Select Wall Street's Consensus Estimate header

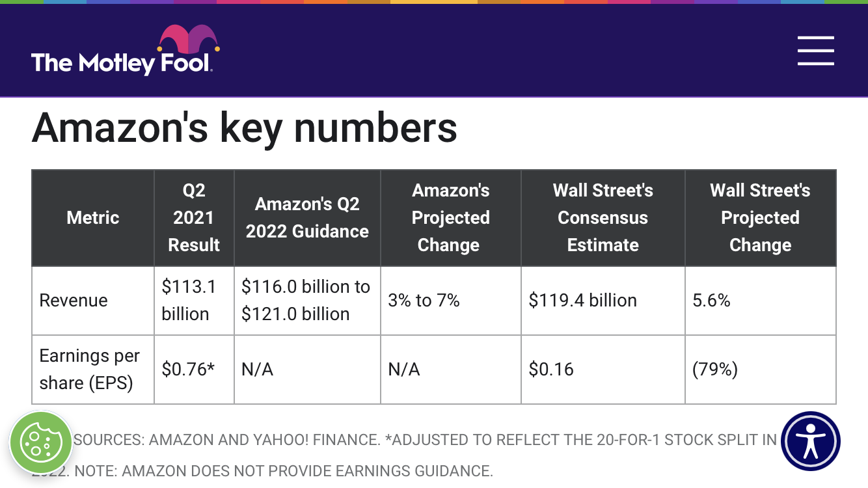[x=603, y=218]
